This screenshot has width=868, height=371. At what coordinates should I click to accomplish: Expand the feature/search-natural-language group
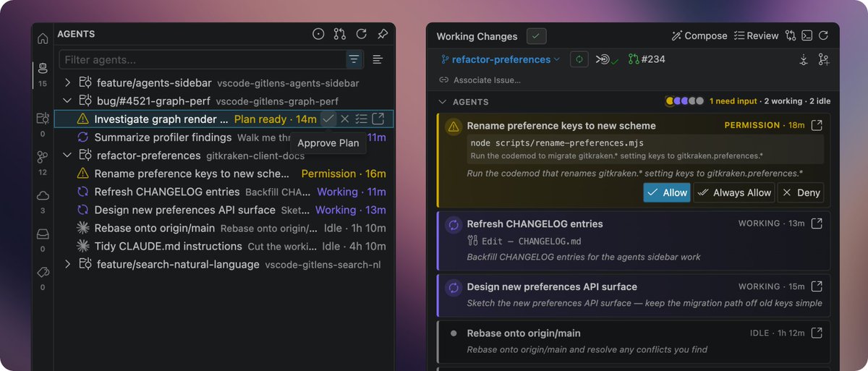(67, 264)
